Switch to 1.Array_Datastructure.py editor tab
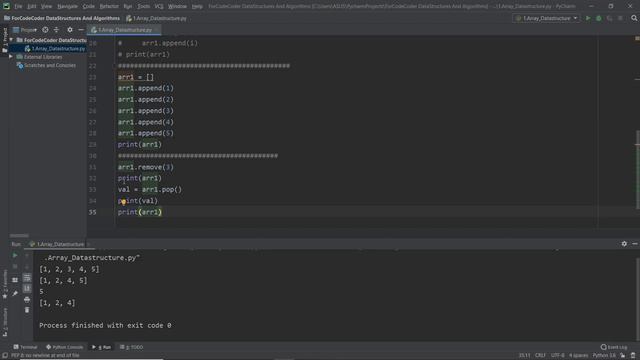 click(124, 30)
